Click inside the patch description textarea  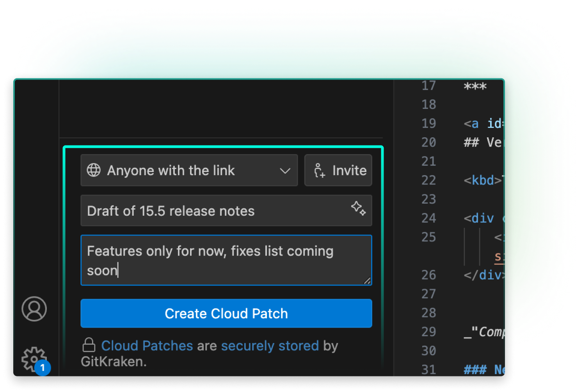tap(226, 260)
